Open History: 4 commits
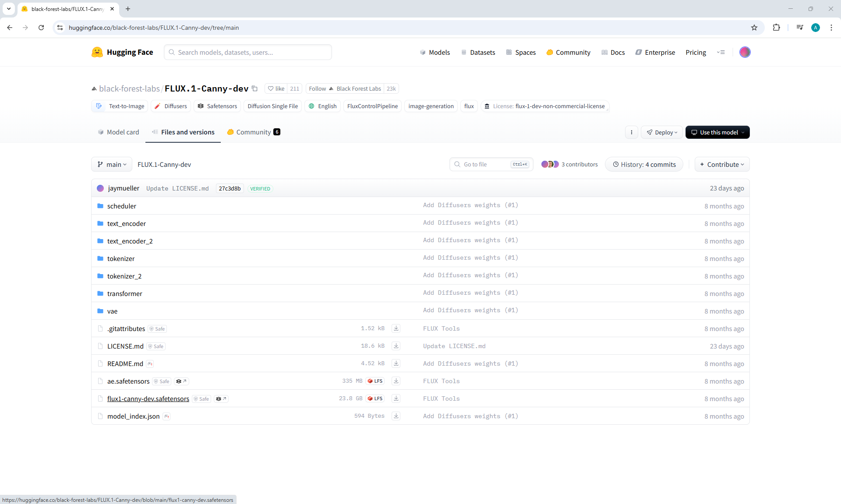 coord(644,165)
